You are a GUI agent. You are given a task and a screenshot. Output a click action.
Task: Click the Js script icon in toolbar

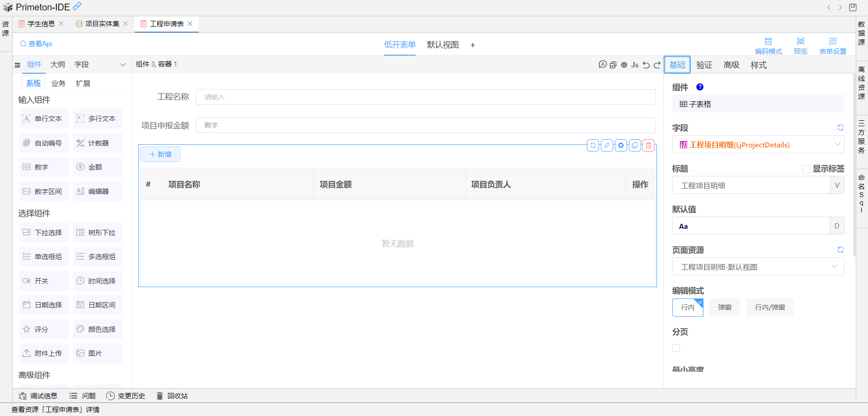635,65
